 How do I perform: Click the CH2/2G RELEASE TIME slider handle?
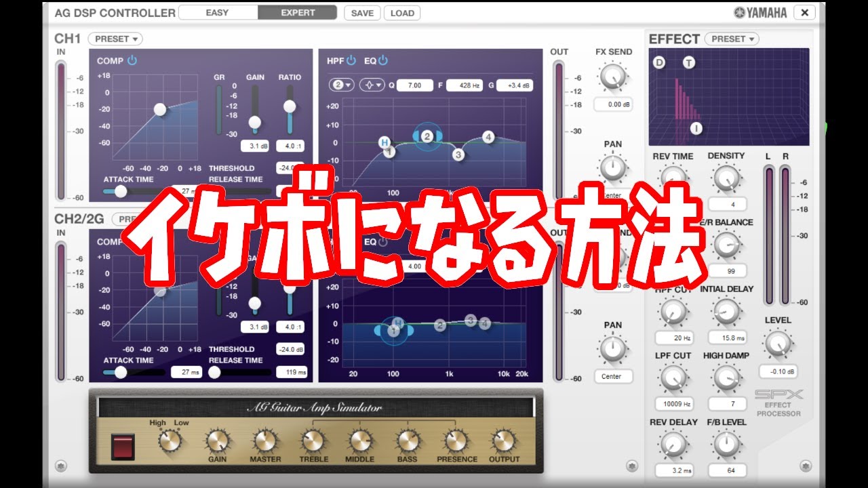click(215, 372)
